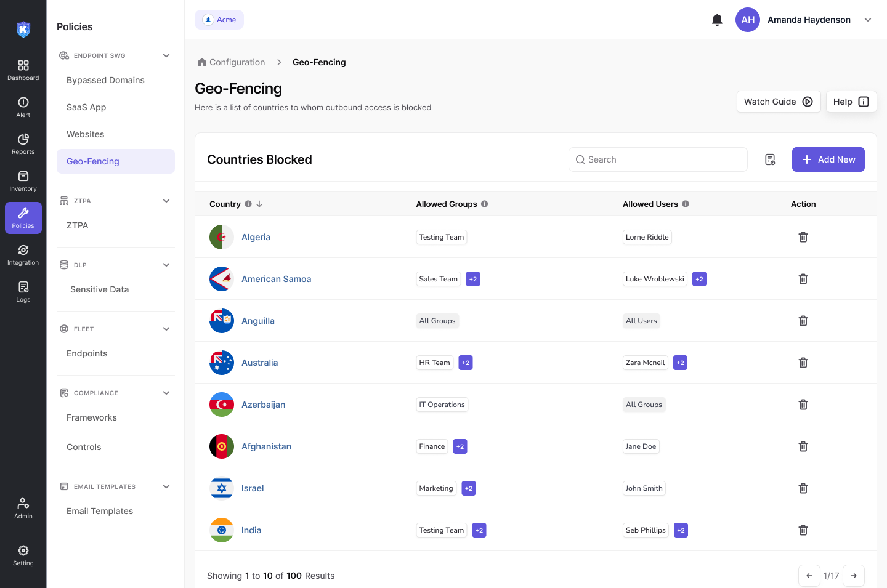Select Bypassed Domains in the policies menu
The image size is (887, 588).
point(105,80)
